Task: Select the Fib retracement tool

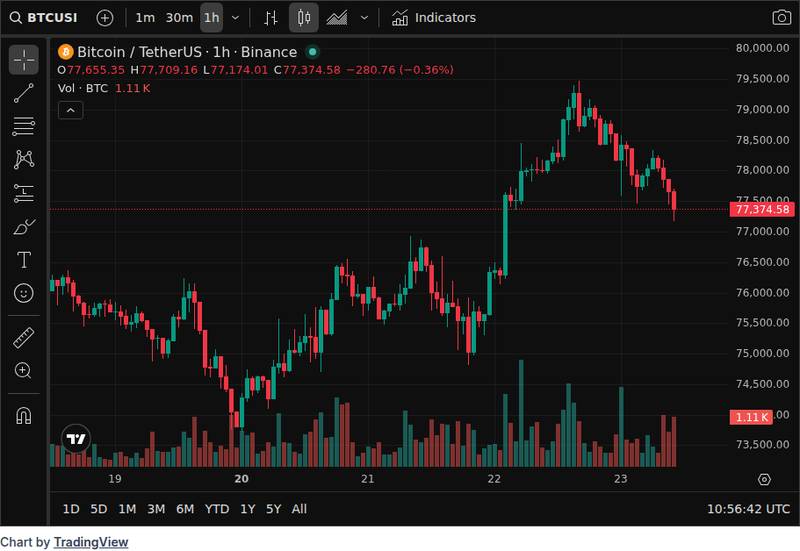Action: 23,126
